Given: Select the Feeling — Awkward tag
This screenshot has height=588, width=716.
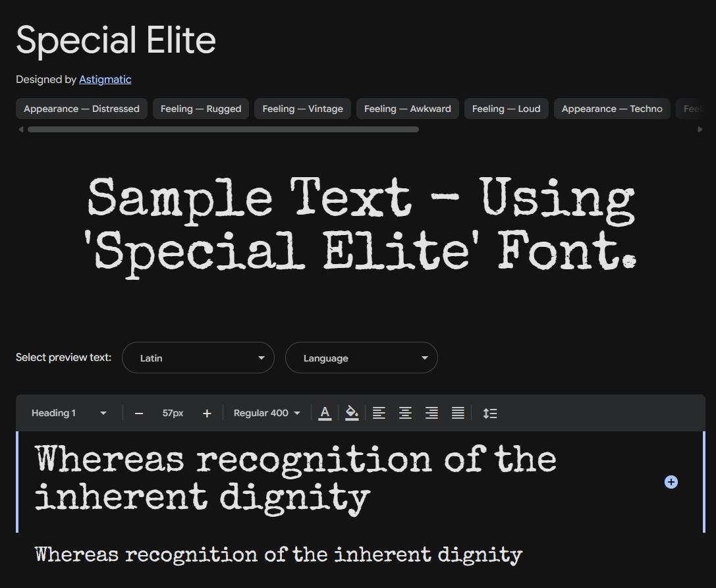Looking at the screenshot, I should coord(407,109).
